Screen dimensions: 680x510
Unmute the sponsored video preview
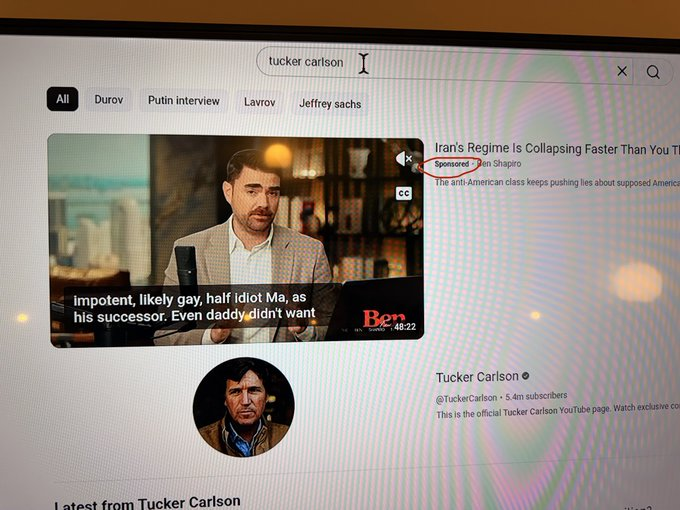click(404, 159)
